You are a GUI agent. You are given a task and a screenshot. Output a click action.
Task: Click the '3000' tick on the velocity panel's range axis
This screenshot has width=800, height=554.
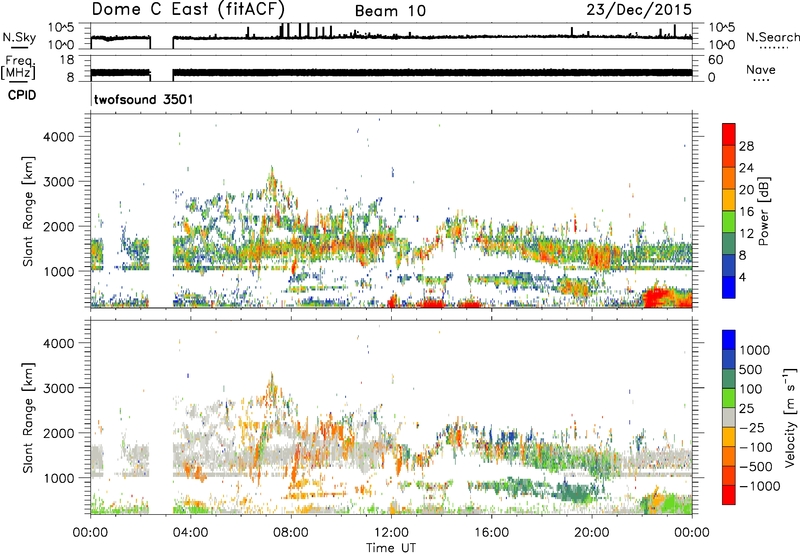coord(58,388)
